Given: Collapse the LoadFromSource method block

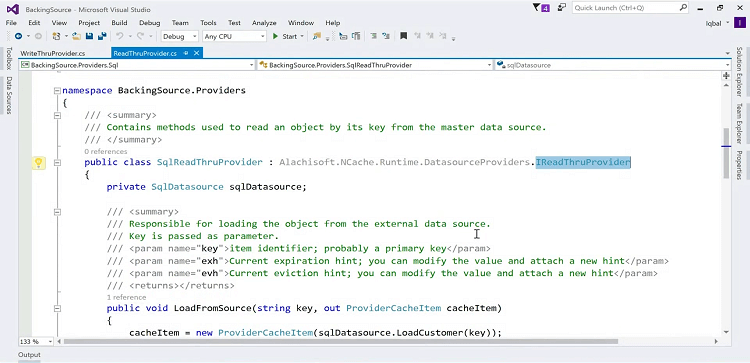Looking at the screenshot, I should click(57, 308).
